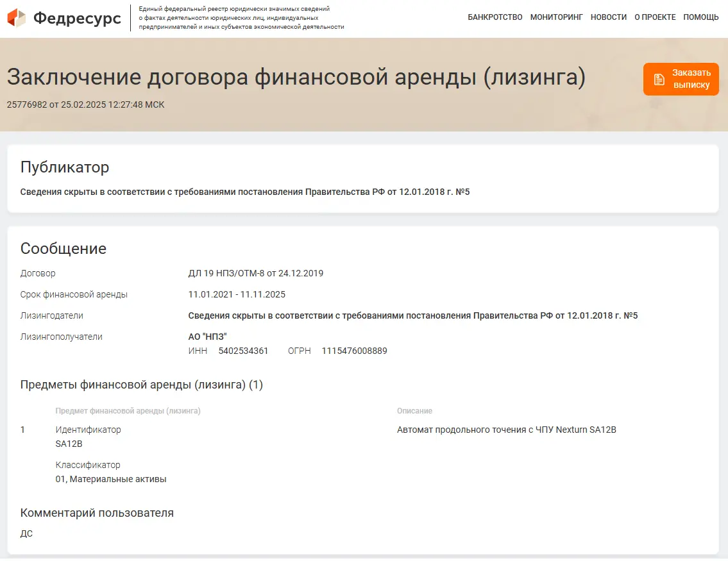Image resolution: width=728 pixels, height=561 pixels.
Task: Open the БАНКРОТСТВО menu item
Action: pyautogui.click(x=495, y=17)
